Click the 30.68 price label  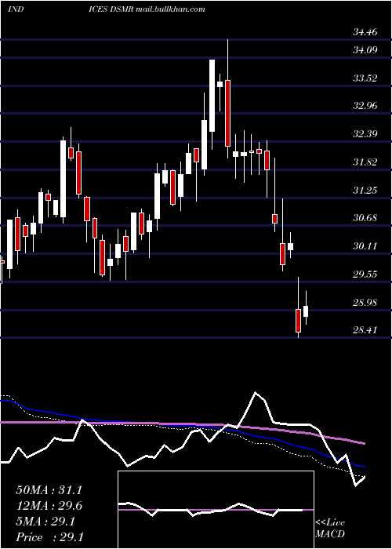pos(365,218)
